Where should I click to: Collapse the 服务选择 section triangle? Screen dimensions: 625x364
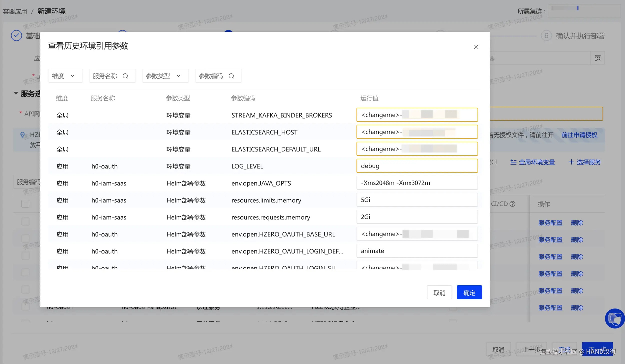pos(16,93)
